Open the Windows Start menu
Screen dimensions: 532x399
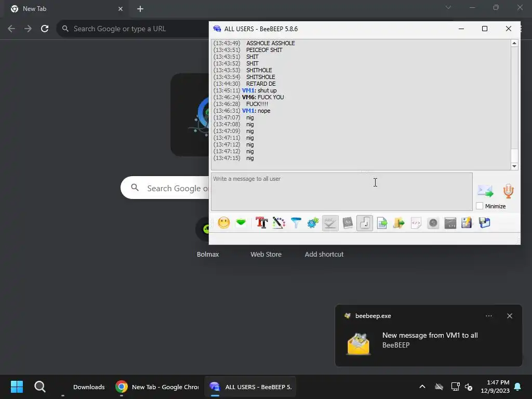[x=17, y=387]
